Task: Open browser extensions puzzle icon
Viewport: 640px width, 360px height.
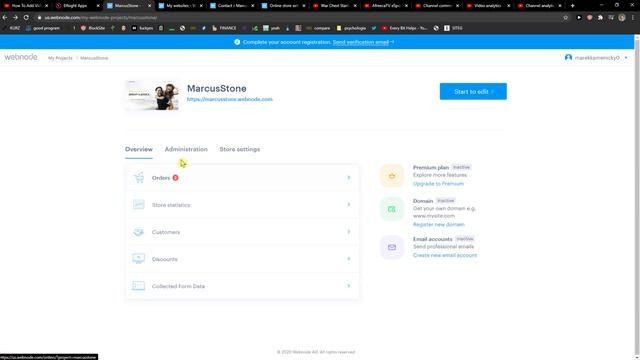Action: tap(600, 18)
